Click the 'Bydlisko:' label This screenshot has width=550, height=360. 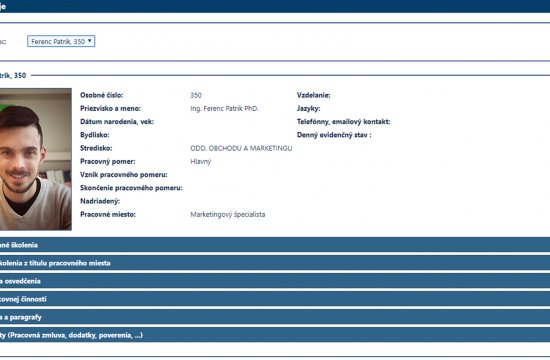(x=94, y=135)
